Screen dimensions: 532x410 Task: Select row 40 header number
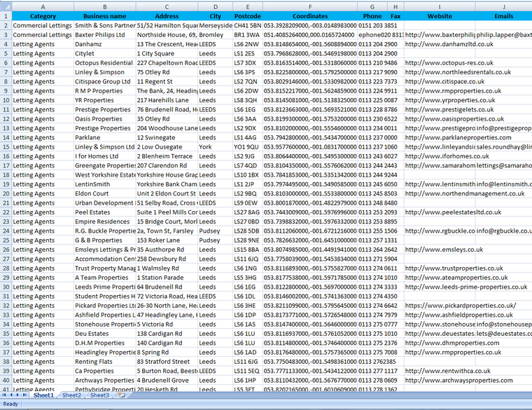point(6,381)
